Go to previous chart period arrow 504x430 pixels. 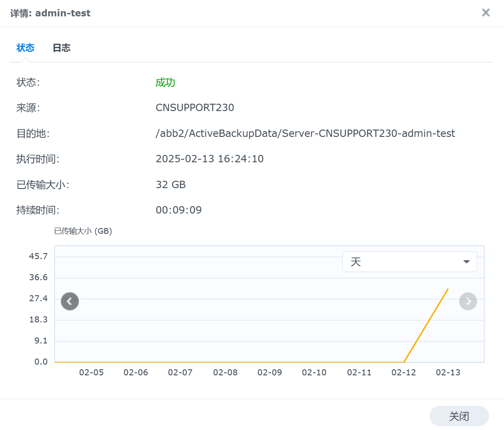coord(70,301)
